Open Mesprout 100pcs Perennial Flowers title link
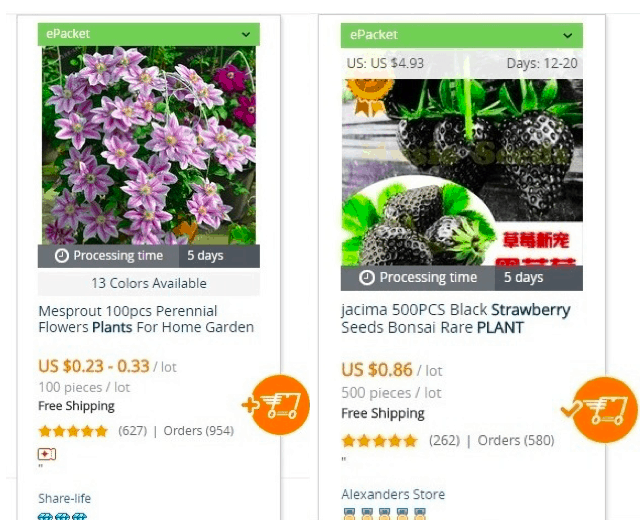Screen dimensions: 641x520 tap(146, 319)
